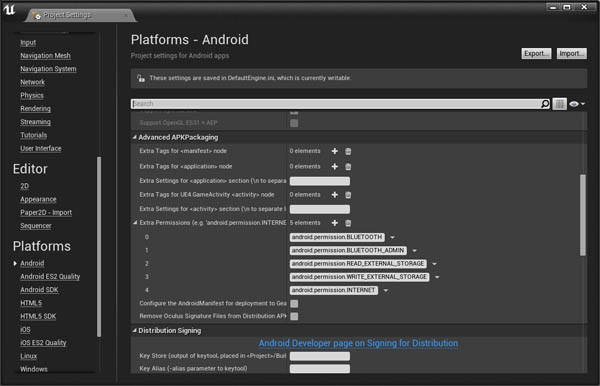600x386 pixels.
Task: Open Tutorials settings
Action: pyautogui.click(x=34, y=135)
